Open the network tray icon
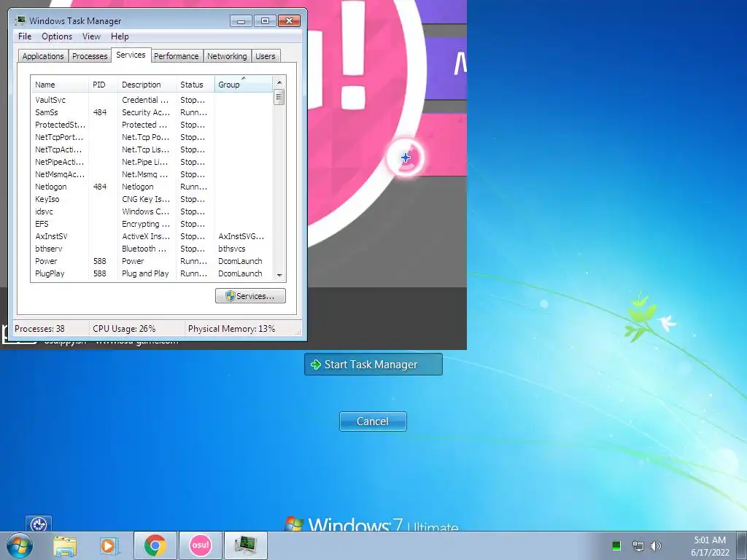This screenshot has width=747, height=560. click(638, 545)
